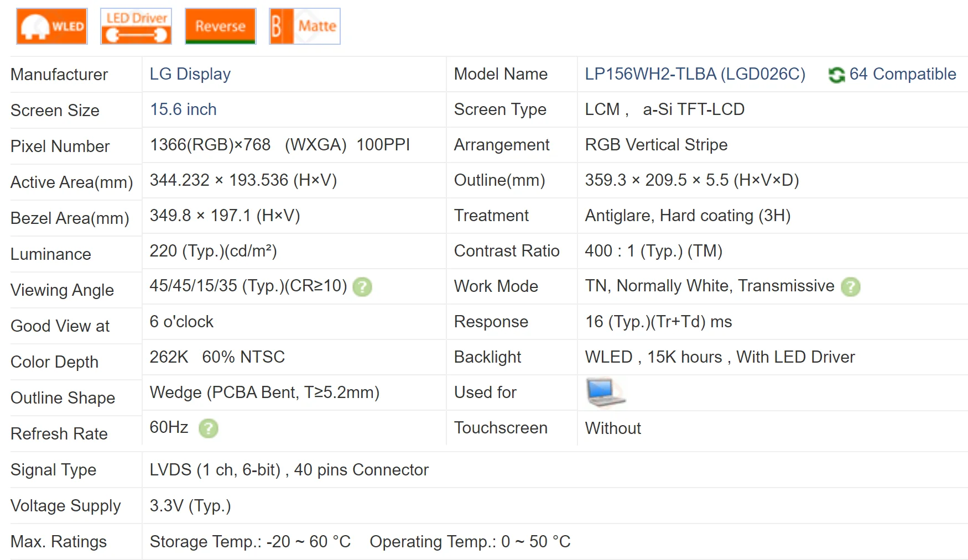
Task: Select the Without touchscreen value
Action: click(613, 428)
